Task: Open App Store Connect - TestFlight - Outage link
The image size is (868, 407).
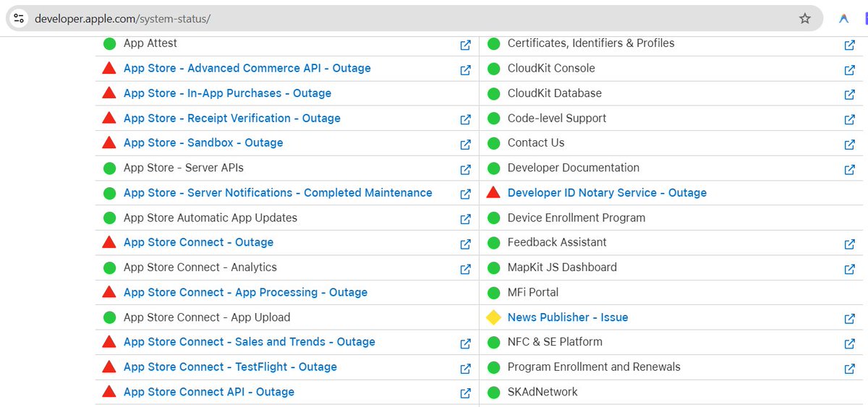Action: [x=230, y=367]
